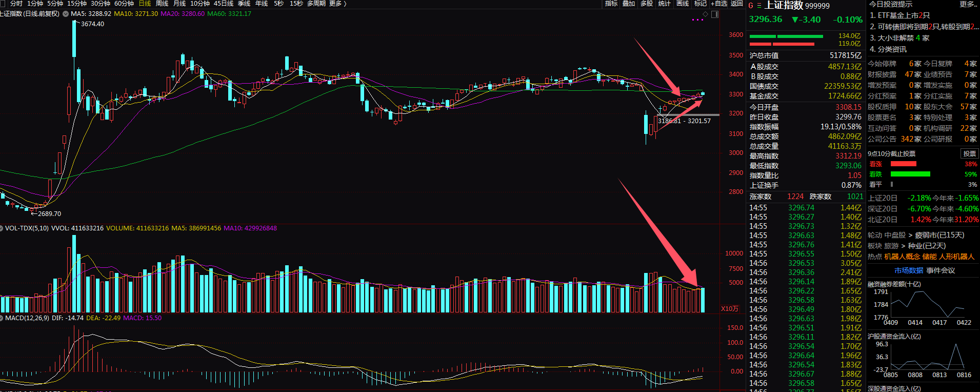Click the magenta three-dots icon on chart

tap(697, 20)
